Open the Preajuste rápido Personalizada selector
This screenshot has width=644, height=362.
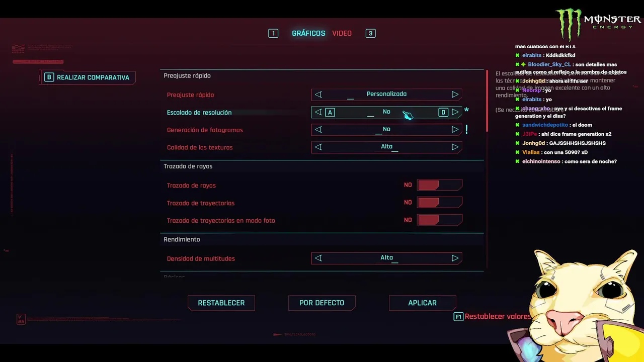coord(386,95)
